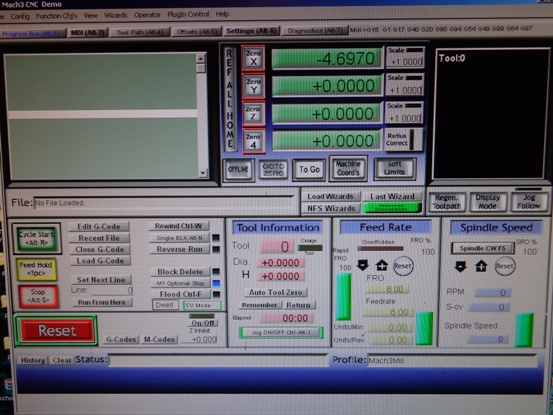Increase spindle speed override with up arrow
Screen dimensions: 553x415
tap(481, 266)
